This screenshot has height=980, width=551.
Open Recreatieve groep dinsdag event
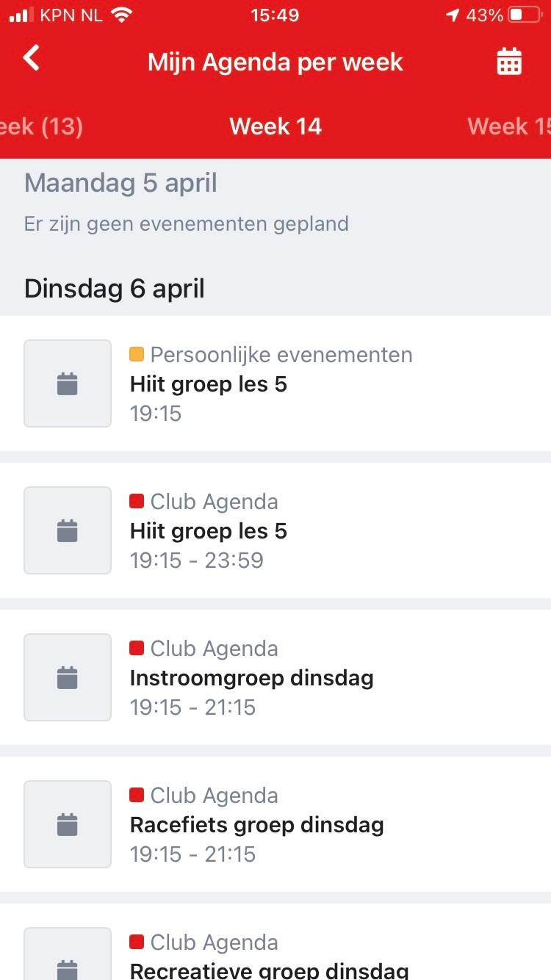269,969
